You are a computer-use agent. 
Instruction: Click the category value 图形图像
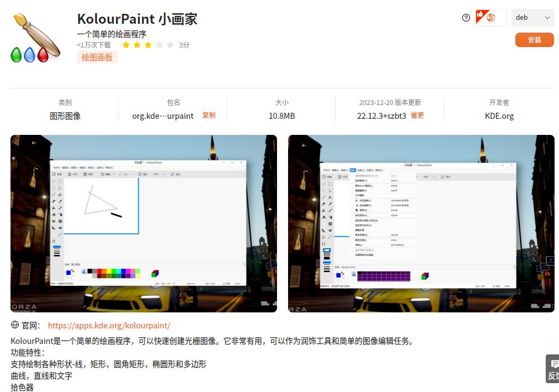(65, 116)
